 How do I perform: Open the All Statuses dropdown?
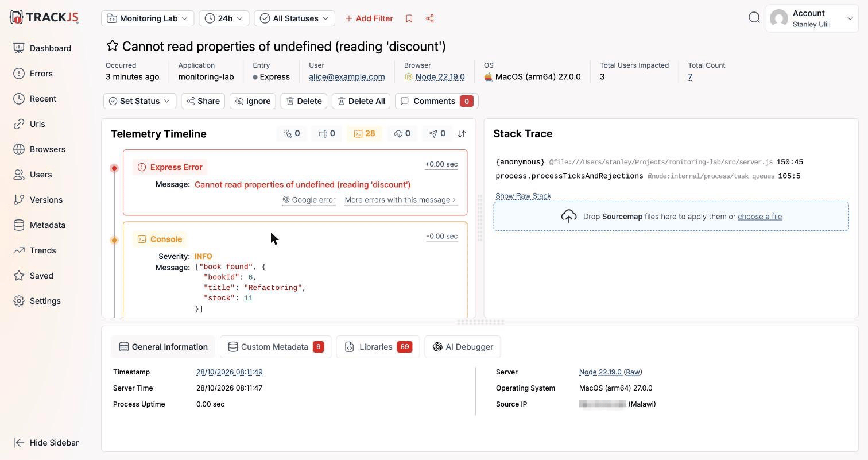point(294,18)
